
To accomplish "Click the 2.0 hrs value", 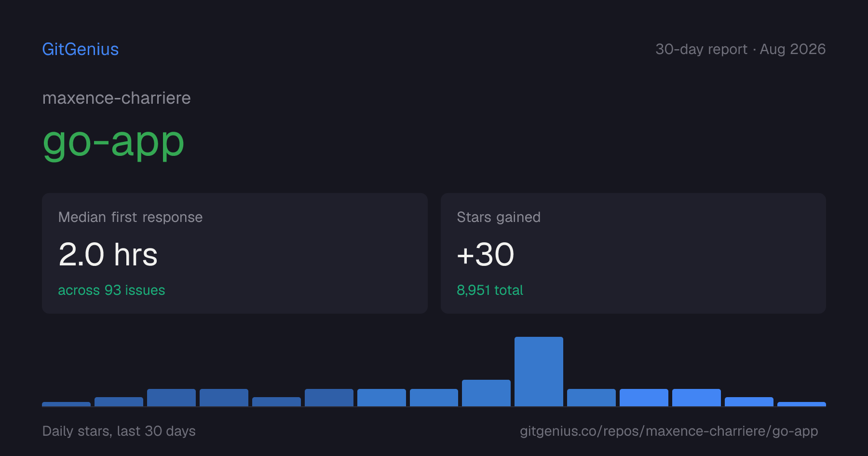I will (108, 254).
